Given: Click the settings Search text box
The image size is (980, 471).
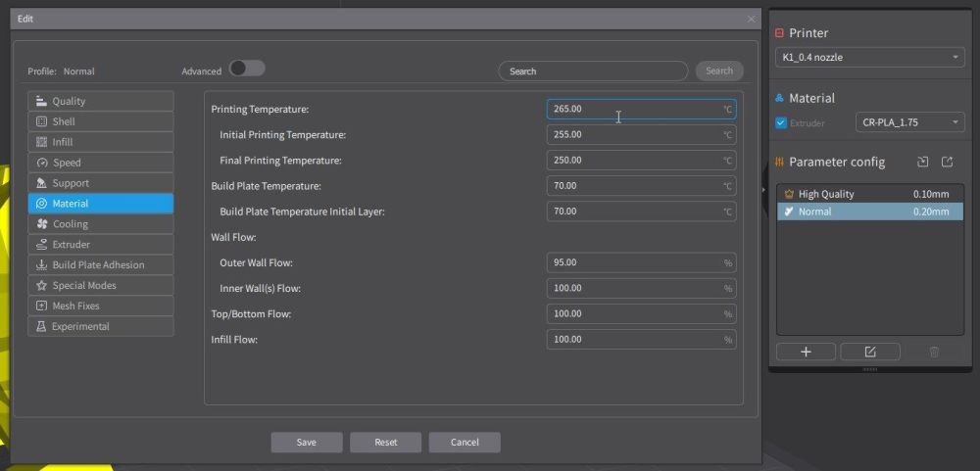Looking at the screenshot, I should tap(593, 71).
